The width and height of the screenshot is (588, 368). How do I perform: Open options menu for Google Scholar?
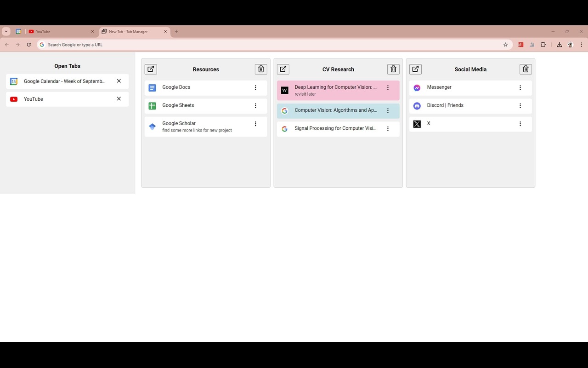pyautogui.click(x=255, y=124)
